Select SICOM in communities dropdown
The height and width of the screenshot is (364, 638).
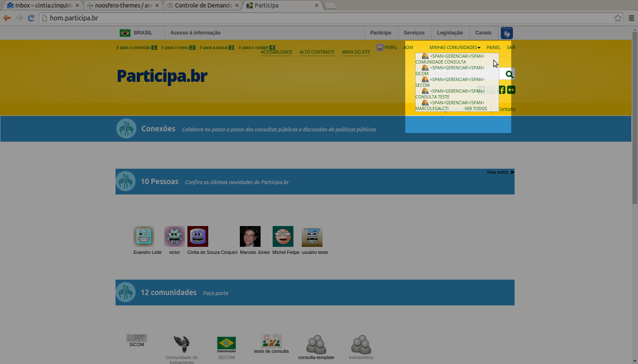click(x=422, y=74)
